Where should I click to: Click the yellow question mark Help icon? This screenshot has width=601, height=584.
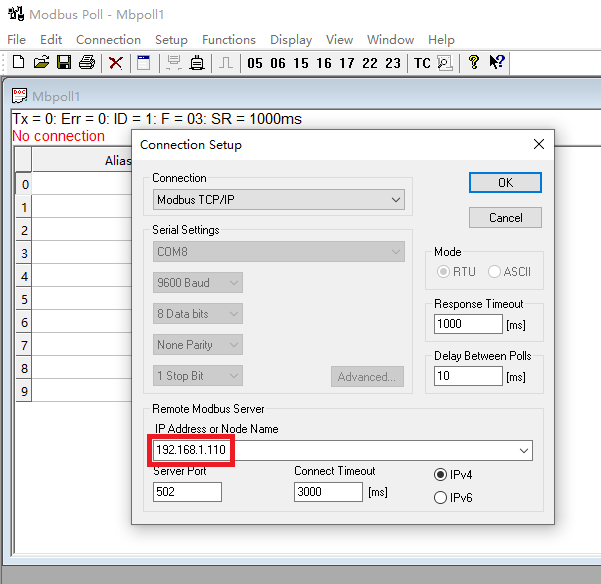474,63
